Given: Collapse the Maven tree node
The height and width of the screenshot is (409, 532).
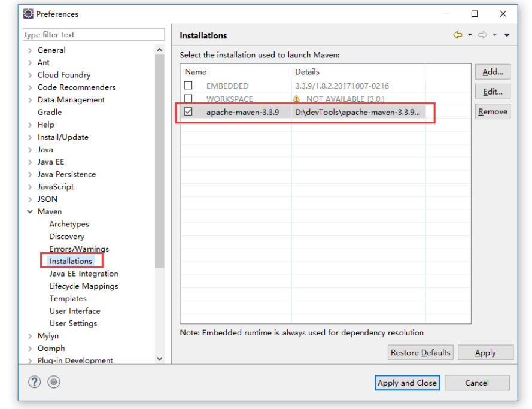Looking at the screenshot, I should 30,212.
